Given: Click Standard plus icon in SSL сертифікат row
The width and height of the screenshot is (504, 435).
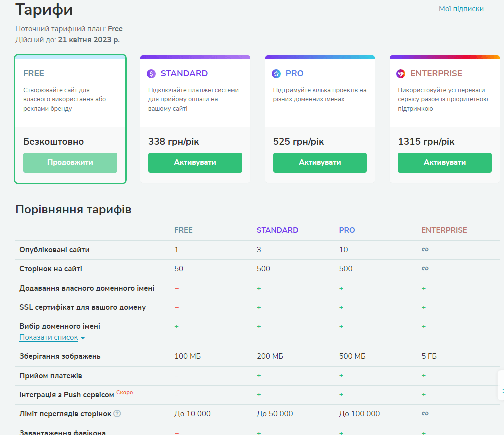Looking at the screenshot, I should pyautogui.click(x=259, y=307).
